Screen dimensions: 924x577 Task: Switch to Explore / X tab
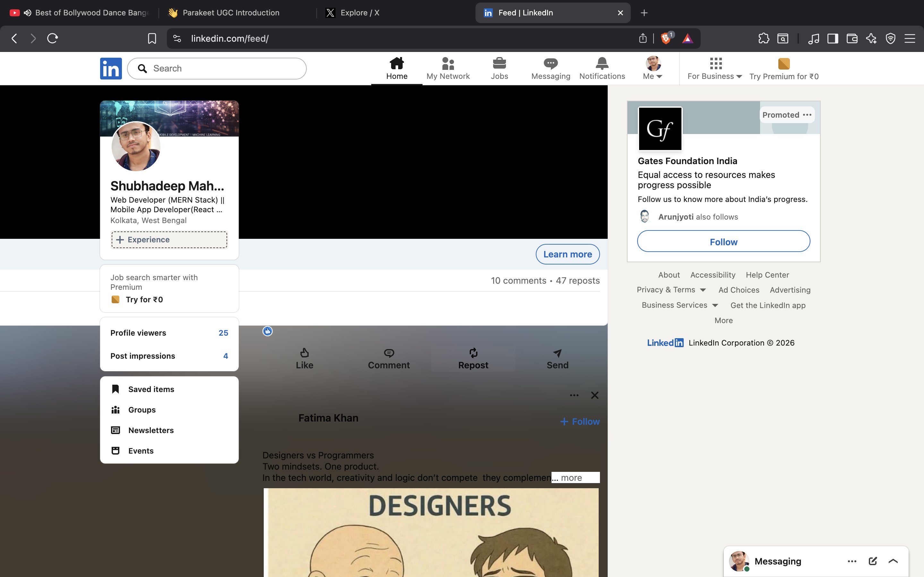[x=359, y=13]
